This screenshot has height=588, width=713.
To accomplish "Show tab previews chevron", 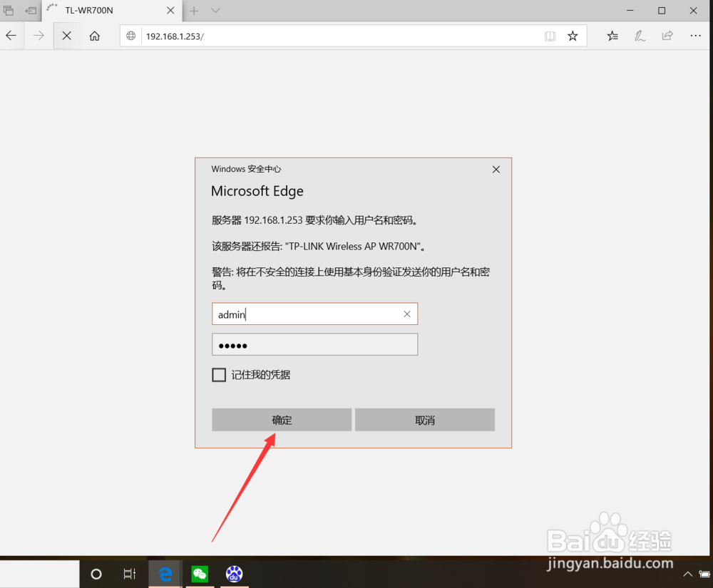I will 216,11.
